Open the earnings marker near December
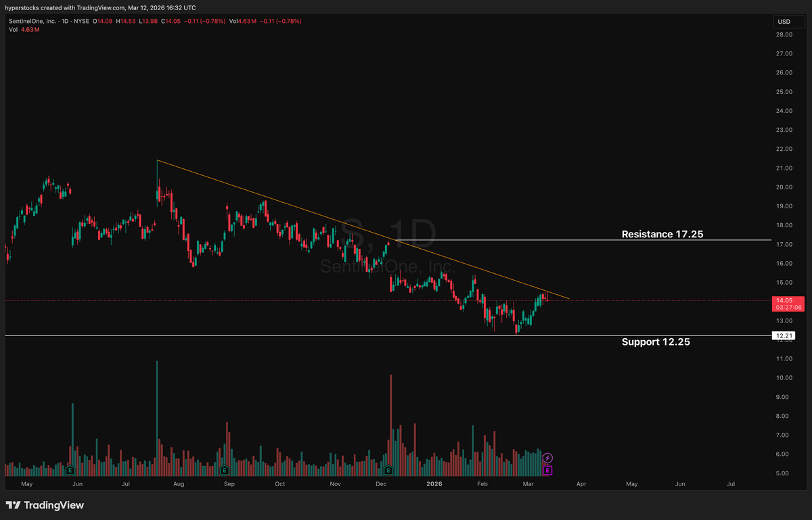The height and width of the screenshot is (520, 812). tap(388, 469)
